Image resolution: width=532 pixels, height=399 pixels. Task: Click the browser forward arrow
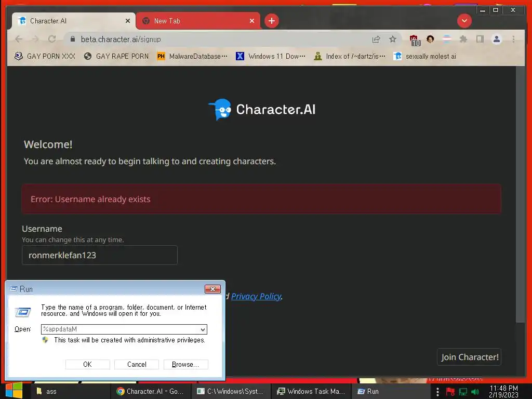coord(35,39)
